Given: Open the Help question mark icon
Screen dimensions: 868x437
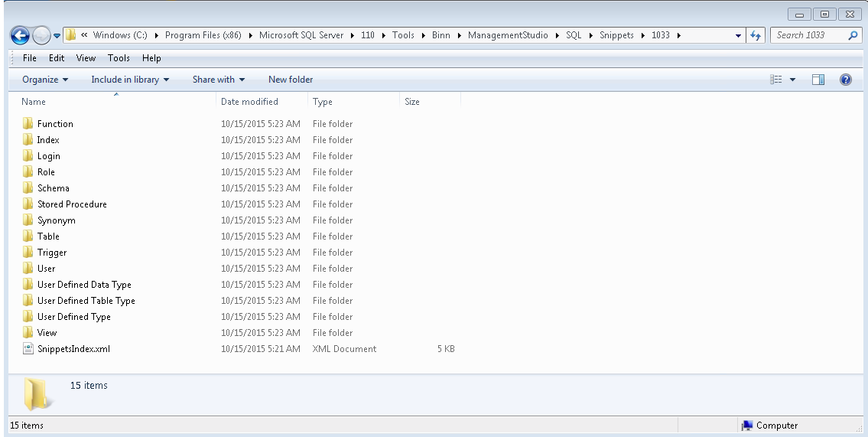Looking at the screenshot, I should point(845,80).
